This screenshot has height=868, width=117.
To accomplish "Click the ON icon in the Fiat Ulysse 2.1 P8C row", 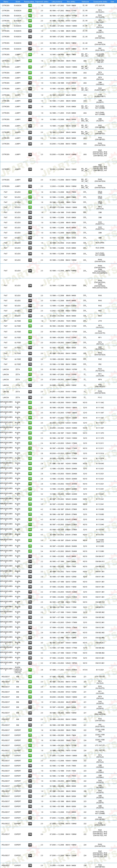I will click(30, 364).
